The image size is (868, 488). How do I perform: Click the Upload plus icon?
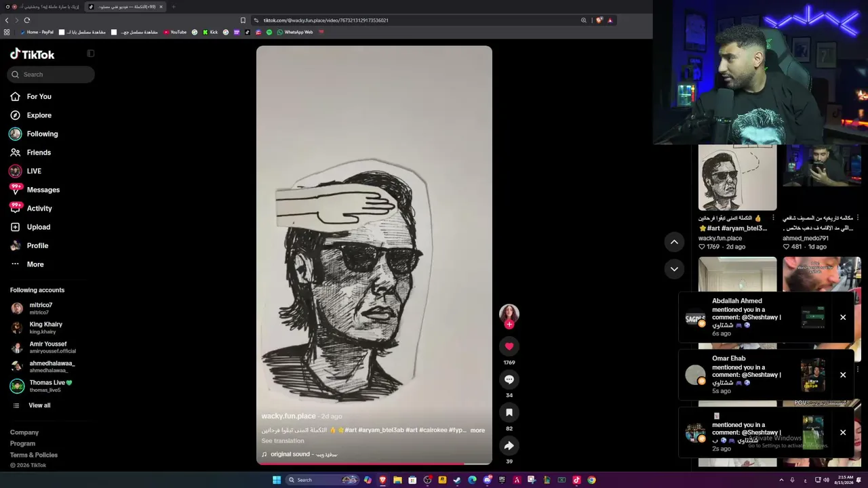point(15,227)
